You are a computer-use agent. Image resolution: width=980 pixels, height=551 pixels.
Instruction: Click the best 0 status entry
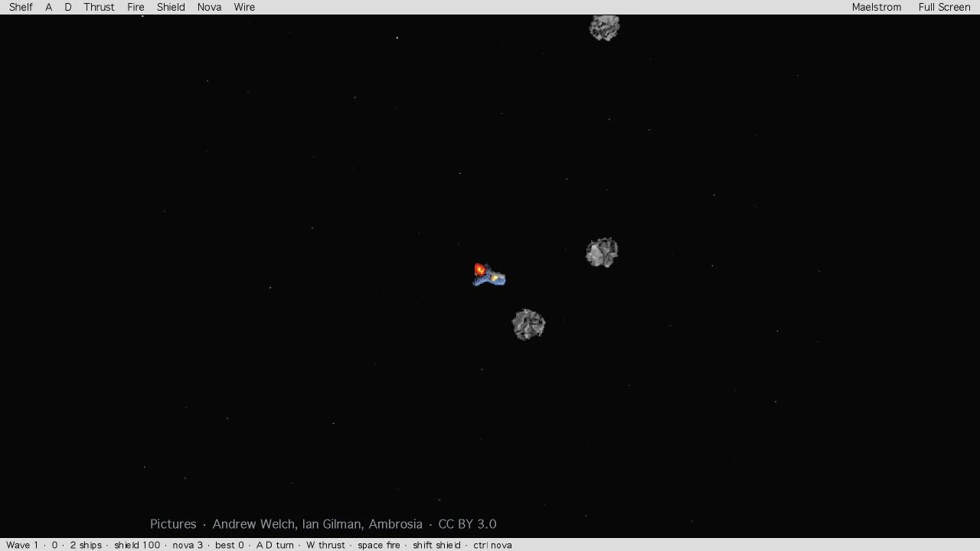(230, 545)
